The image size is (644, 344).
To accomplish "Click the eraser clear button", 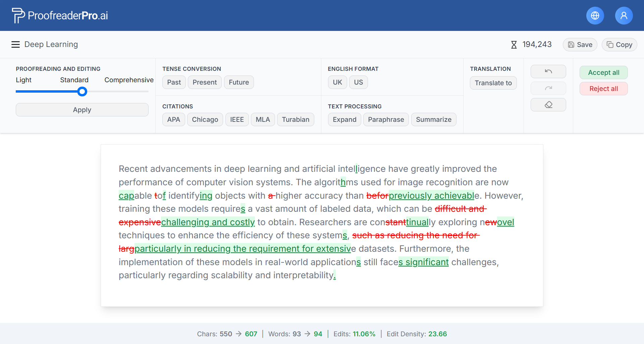I will pos(548,105).
